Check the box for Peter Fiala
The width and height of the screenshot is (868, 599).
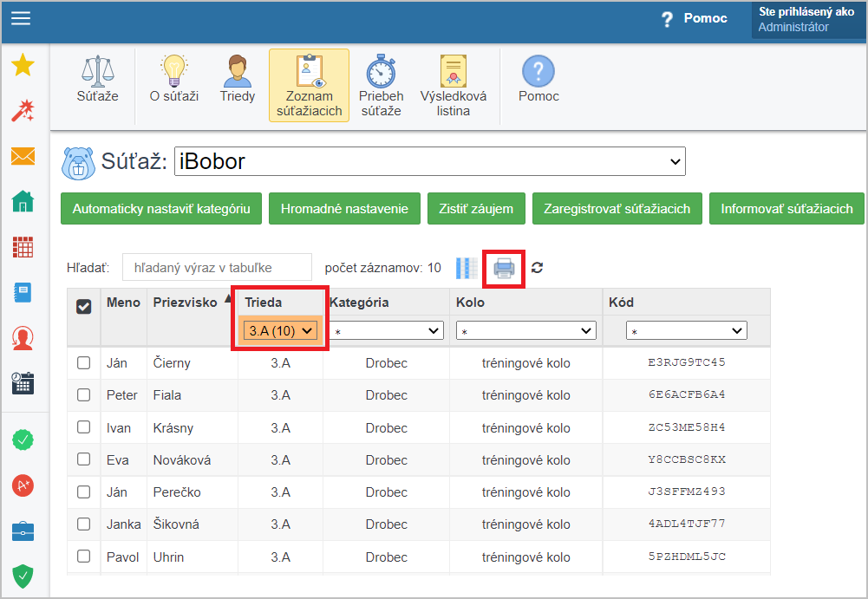tap(83, 394)
